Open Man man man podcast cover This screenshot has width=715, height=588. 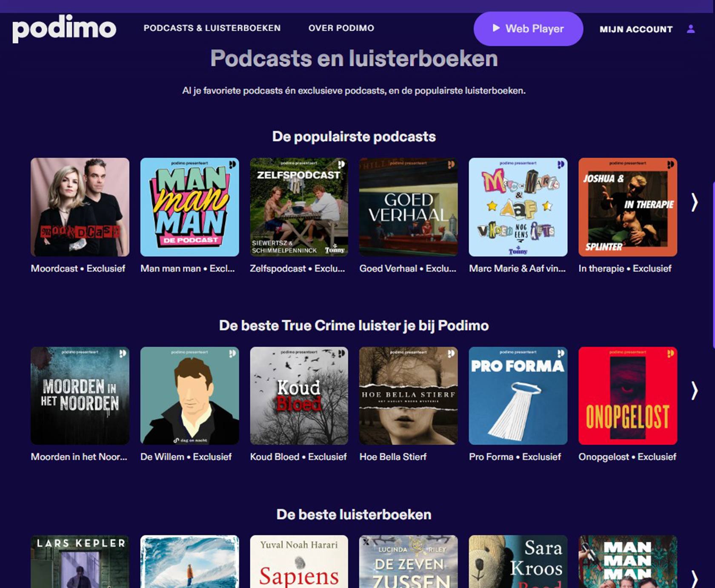tap(190, 207)
